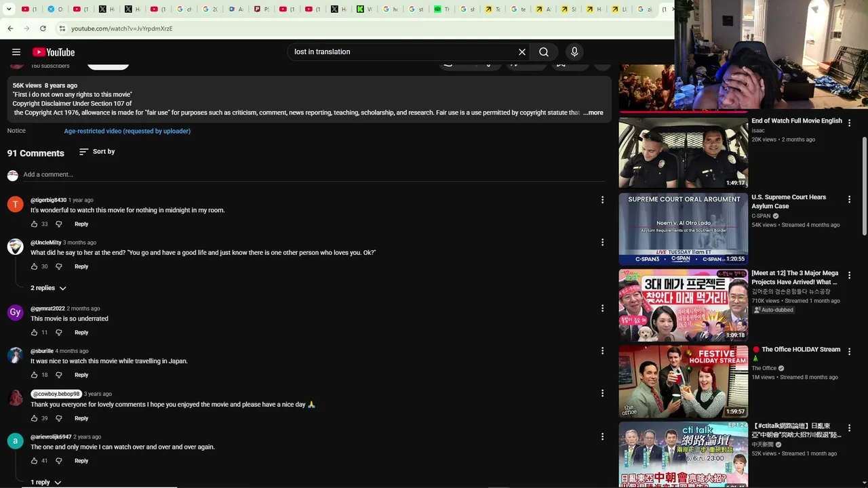Screen dimensions: 868x488
Task: Click @gymrat2022 profile avatar
Action: (15, 313)
